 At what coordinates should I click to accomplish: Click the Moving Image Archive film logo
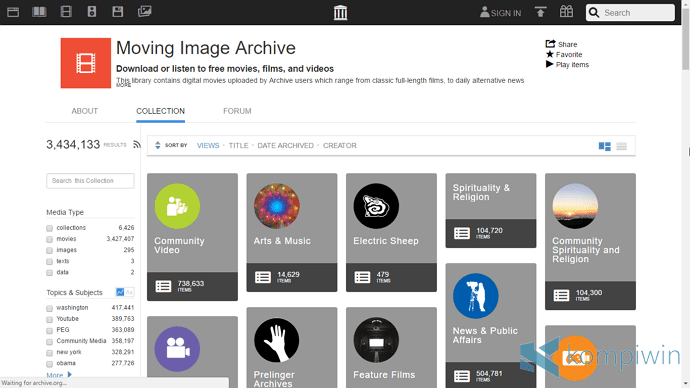[x=86, y=63]
